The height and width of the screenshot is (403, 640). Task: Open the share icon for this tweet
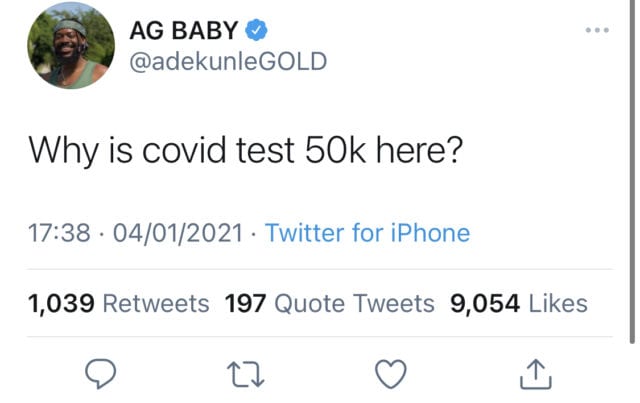(536, 373)
